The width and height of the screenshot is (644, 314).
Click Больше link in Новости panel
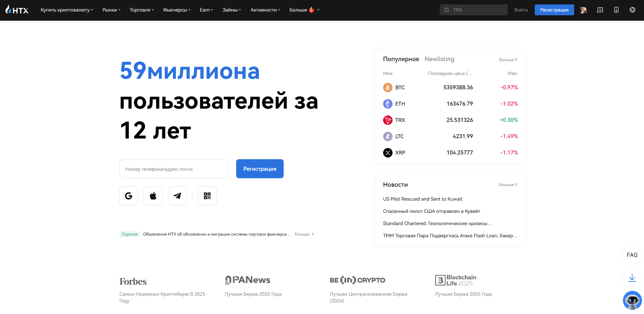coord(508,185)
